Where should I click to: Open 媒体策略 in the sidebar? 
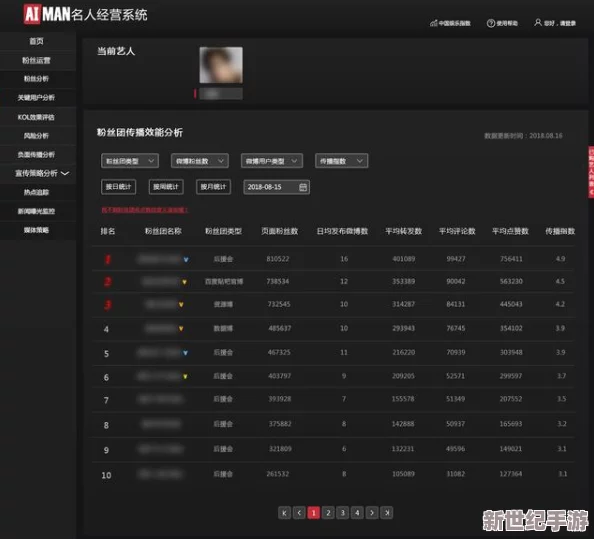point(36,230)
